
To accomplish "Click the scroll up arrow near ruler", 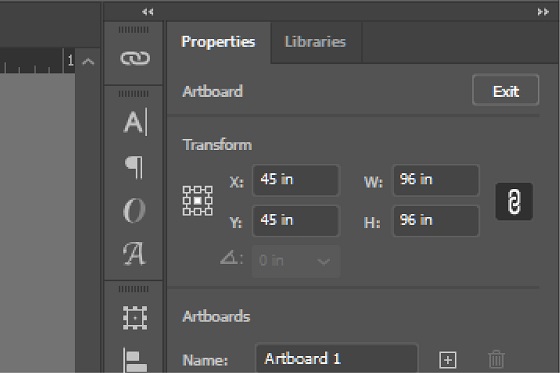I will (x=88, y=62).
